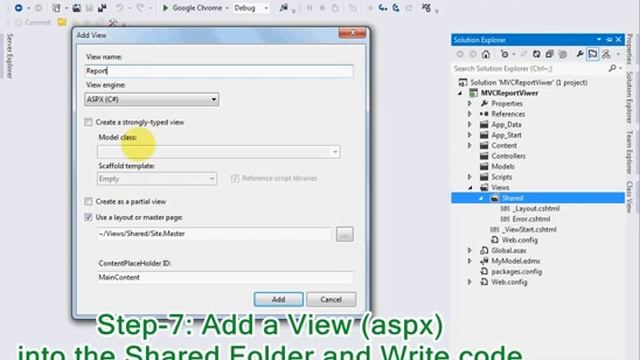Select _ViewStart.cshtml in Solution Explorer
The image size is (640, 360).
click(529, 229)
